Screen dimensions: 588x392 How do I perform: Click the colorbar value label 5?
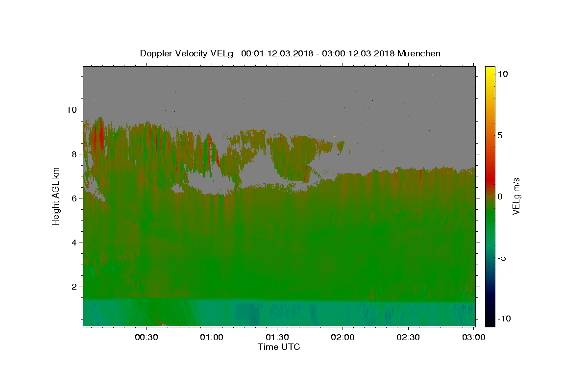point(501,135)
